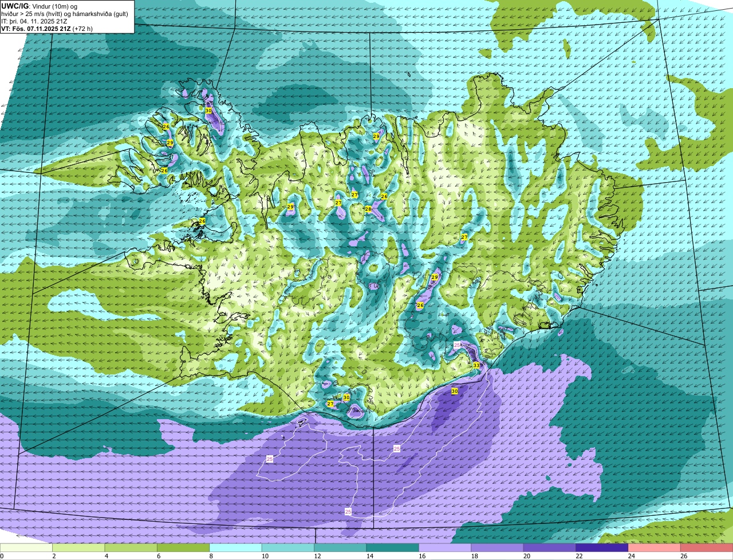This screenshot has width=733, height=560.
Task: Select the 8–10 m/s light cyan swatch
Action: (x=236, y=547)
